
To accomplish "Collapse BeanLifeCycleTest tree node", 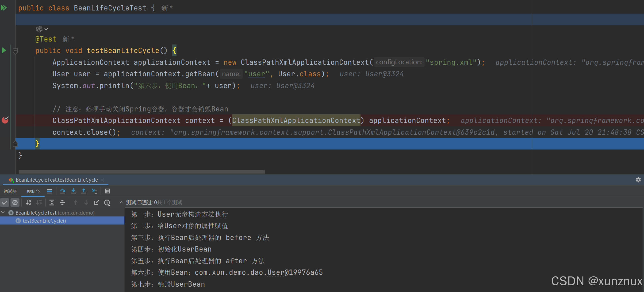I will coord(3,213).
